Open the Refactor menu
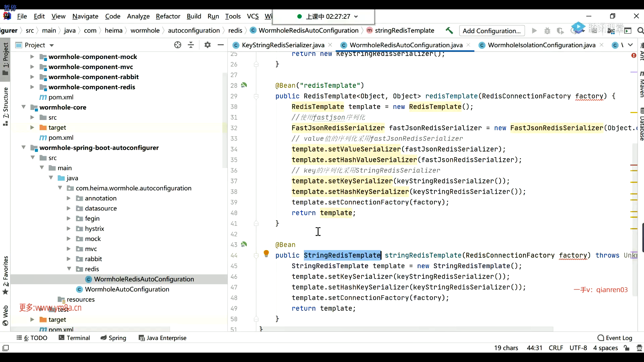 [168, 16]
